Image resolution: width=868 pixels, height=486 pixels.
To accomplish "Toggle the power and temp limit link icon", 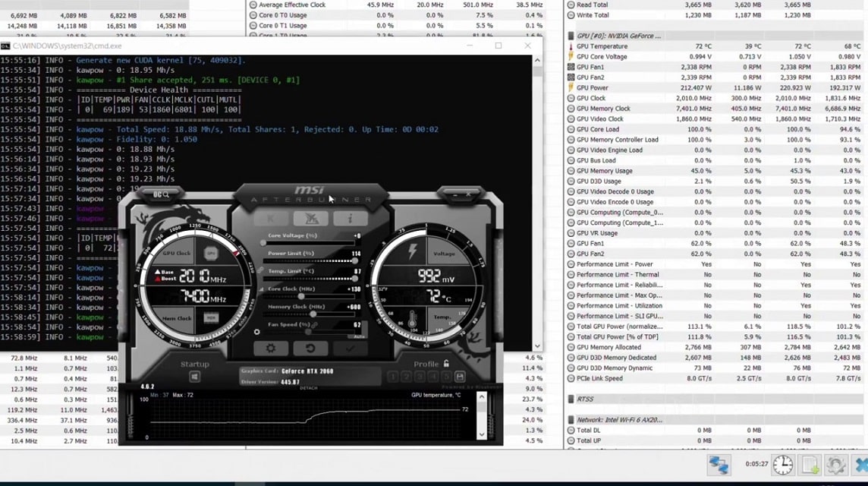I will pos(260,270).
